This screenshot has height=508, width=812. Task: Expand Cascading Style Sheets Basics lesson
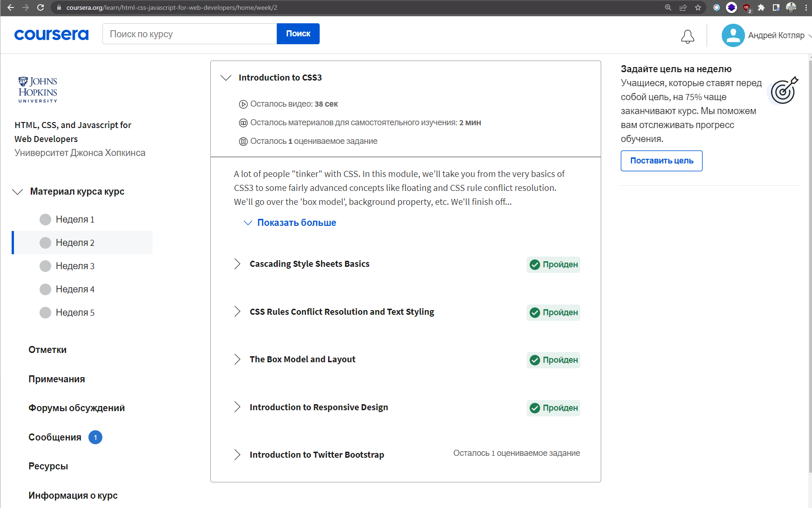[237, 264]
